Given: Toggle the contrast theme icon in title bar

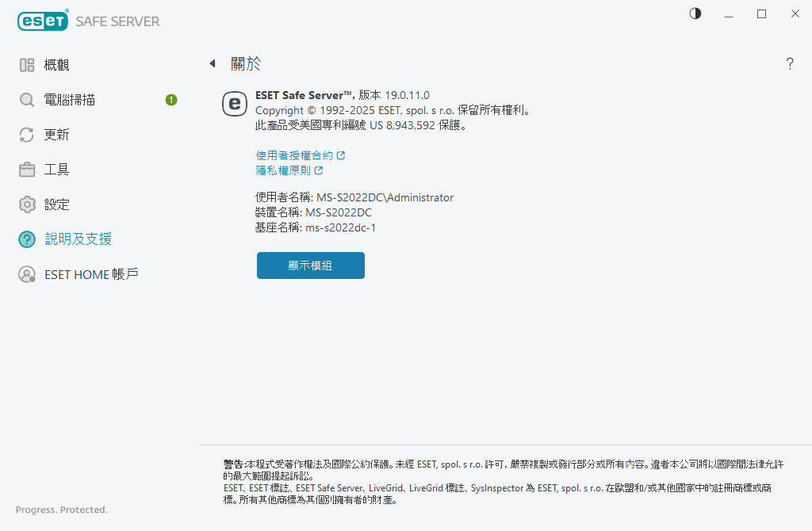Looking at the screenshot, I should point(695,14).
